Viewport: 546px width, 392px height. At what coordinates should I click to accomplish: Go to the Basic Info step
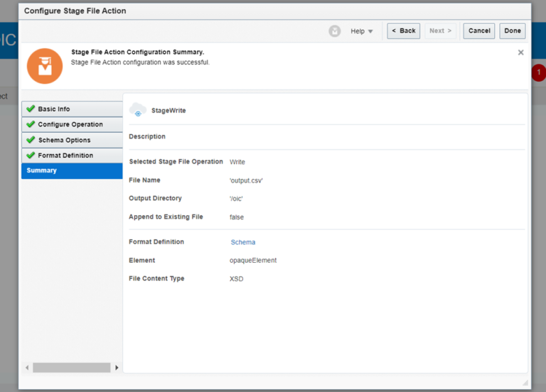tap(54, 109)
